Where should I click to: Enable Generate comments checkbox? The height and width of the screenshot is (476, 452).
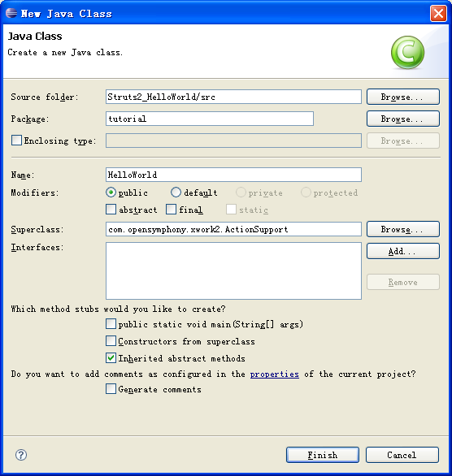point(111,389)
